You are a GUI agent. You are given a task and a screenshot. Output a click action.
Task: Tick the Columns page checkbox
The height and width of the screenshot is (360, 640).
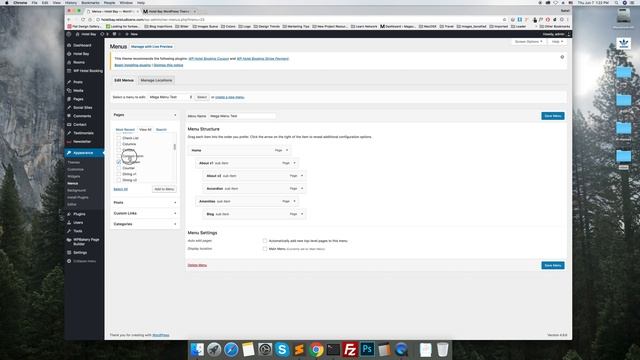(119, 144)
